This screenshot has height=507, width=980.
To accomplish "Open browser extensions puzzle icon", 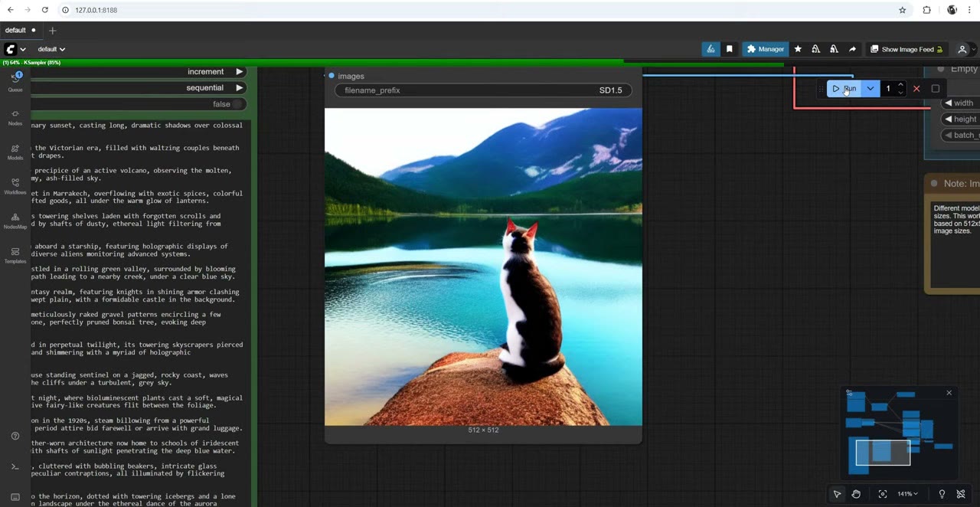I will pos(926,10).
